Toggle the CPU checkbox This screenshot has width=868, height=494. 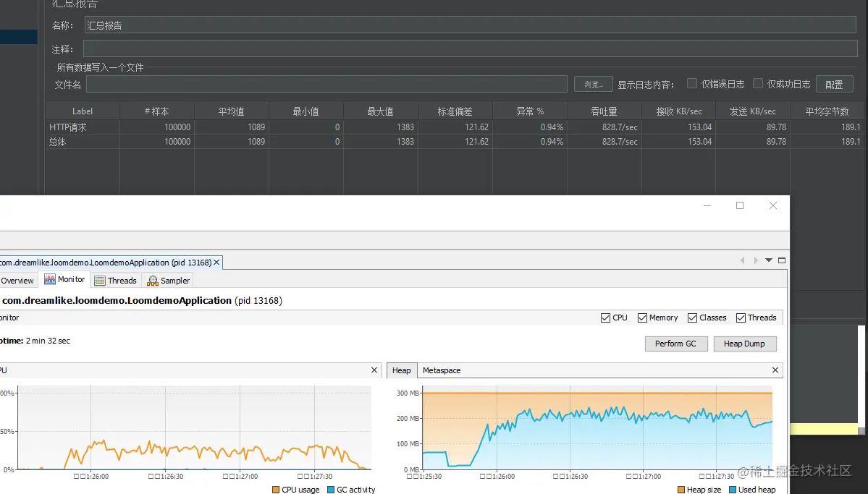tap(605, 318)
